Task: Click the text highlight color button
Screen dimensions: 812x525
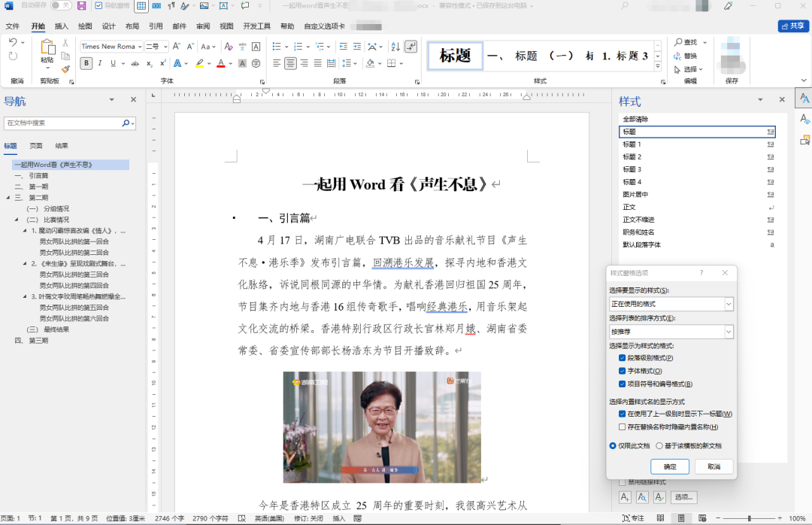Action: coord(199,63)
